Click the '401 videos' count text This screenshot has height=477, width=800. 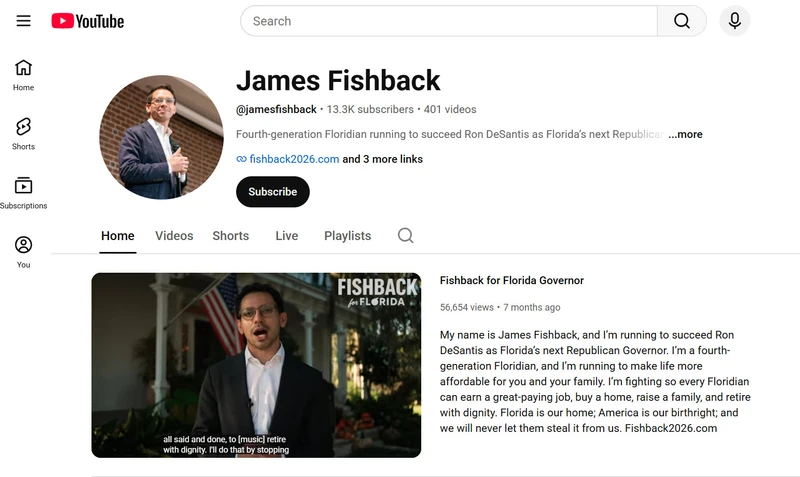tap(450, 109)
